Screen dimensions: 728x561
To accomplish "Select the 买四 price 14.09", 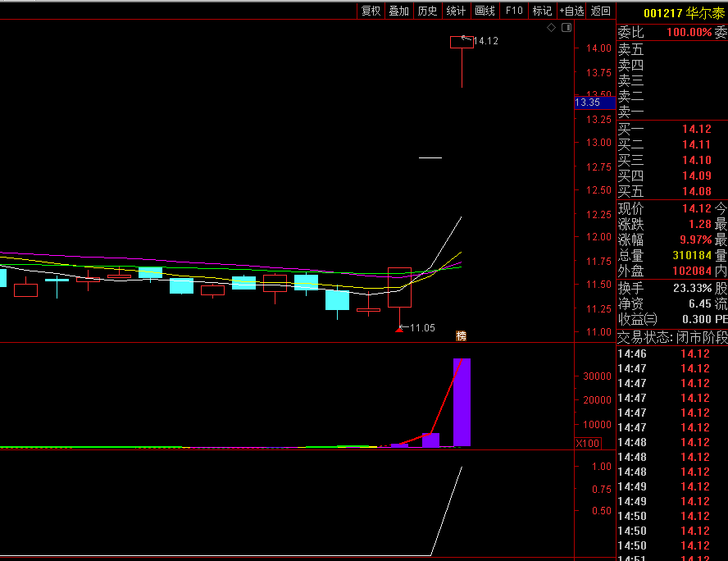I will click(x=696, y=176).
